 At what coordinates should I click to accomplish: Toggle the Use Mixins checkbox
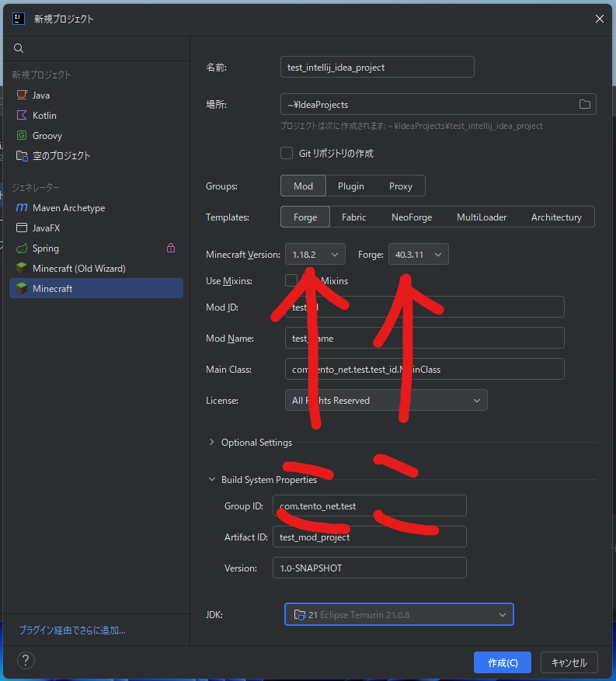[291, 280]
